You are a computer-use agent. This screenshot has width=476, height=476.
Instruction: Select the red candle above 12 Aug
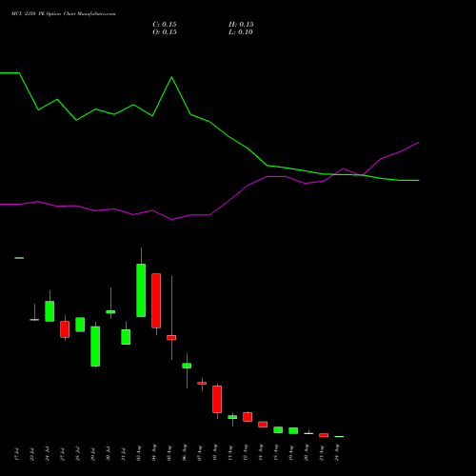248,417
